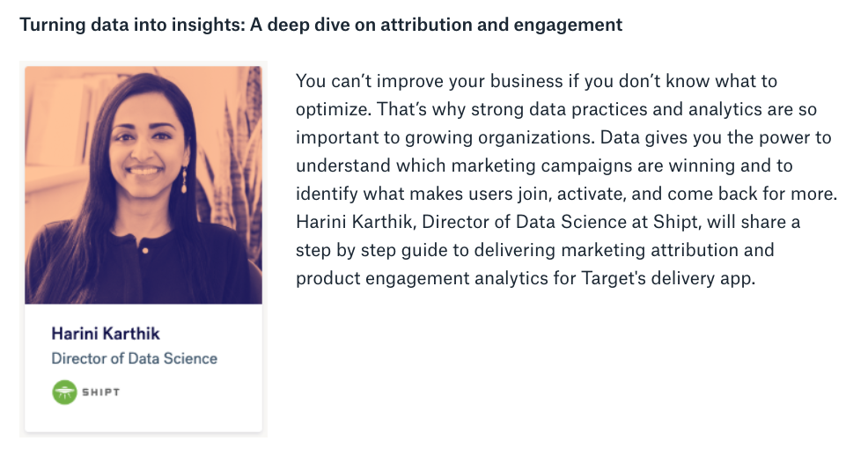
Task: Open Harini Karthik's speaker photo
Action: point(143,185)
